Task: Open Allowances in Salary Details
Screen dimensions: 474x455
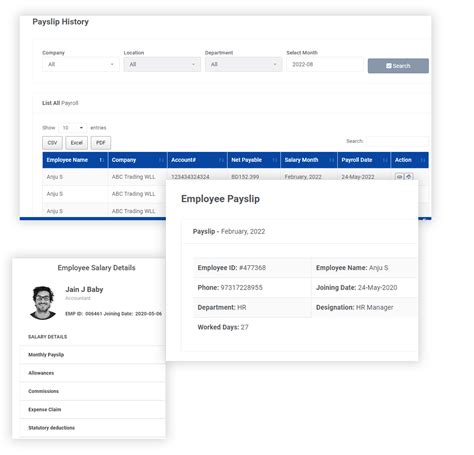Action: [x=92, y=373]
